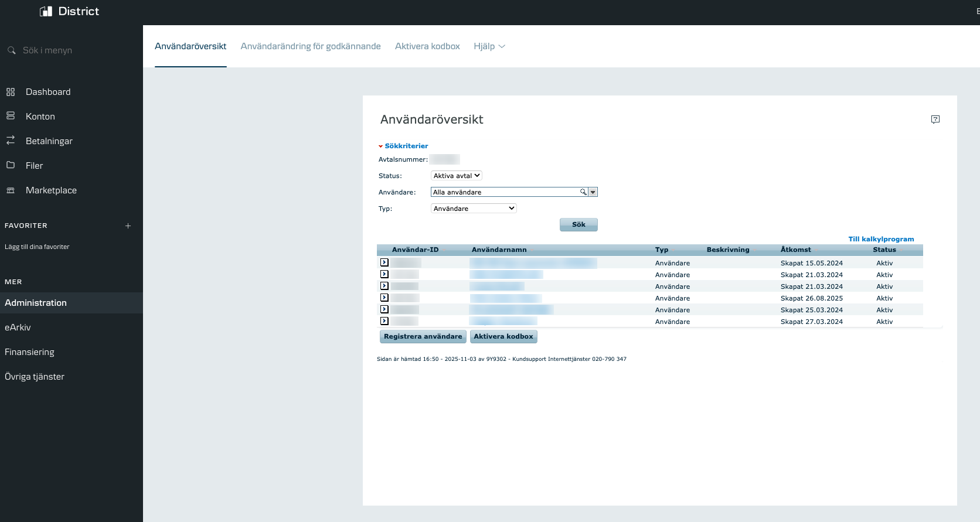Open Finansiering in the sidebar

(29, 352)
